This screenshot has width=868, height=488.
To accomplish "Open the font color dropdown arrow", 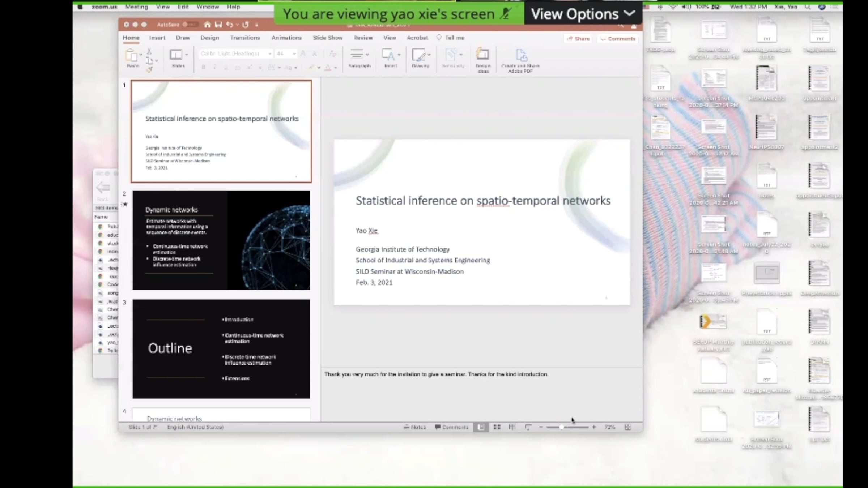I will 336,68.
